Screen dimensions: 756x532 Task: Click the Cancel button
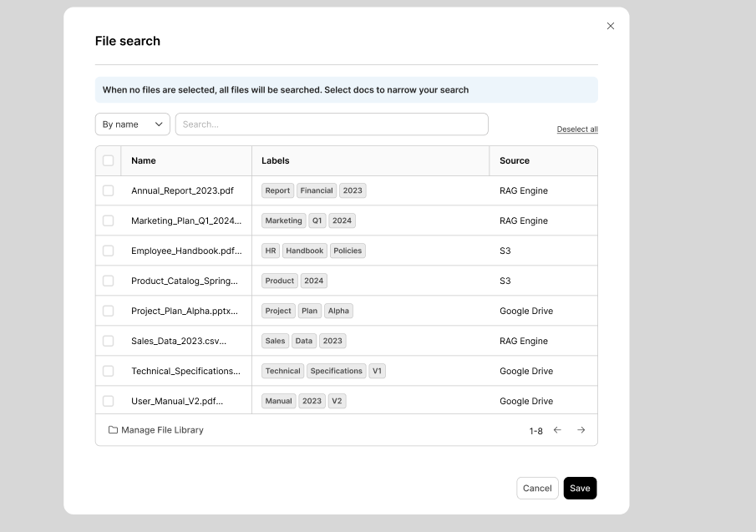[x=537, y=488]
